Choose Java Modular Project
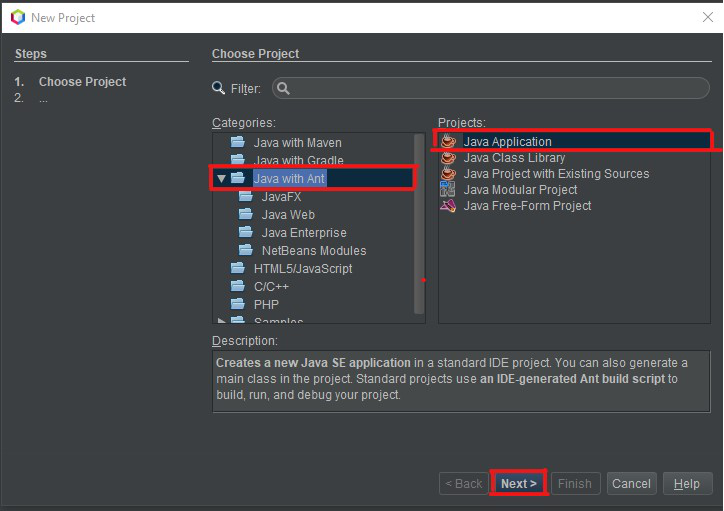This screenshot has height=511, width=724. 520,190
